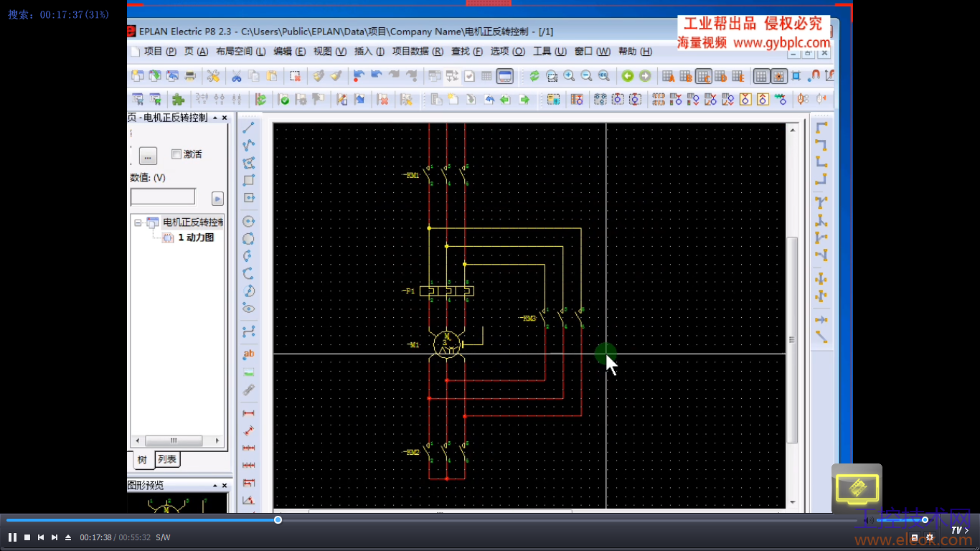Click the Redraw refresh green arrows icon
This screenshot has height=551, width=980.
pos(534,76)
